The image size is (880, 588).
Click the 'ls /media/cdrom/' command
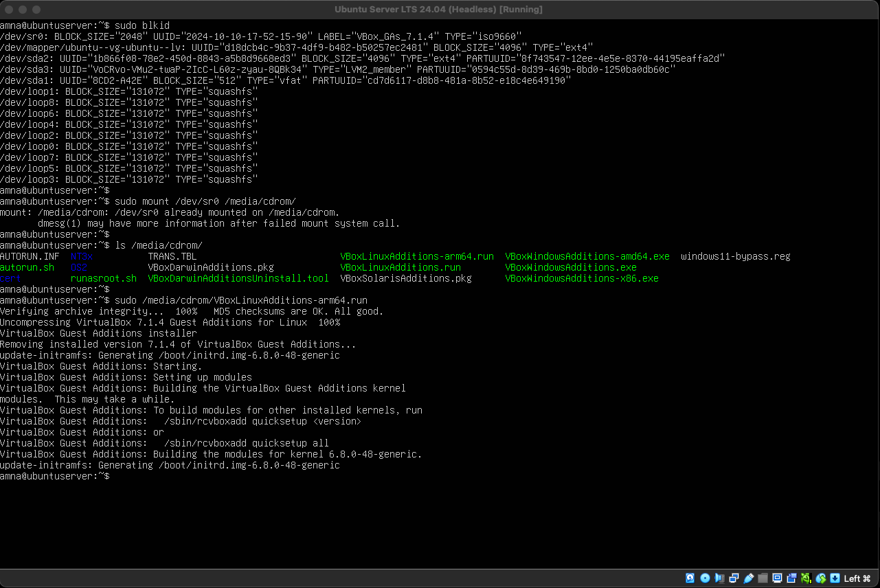point(159,245)
